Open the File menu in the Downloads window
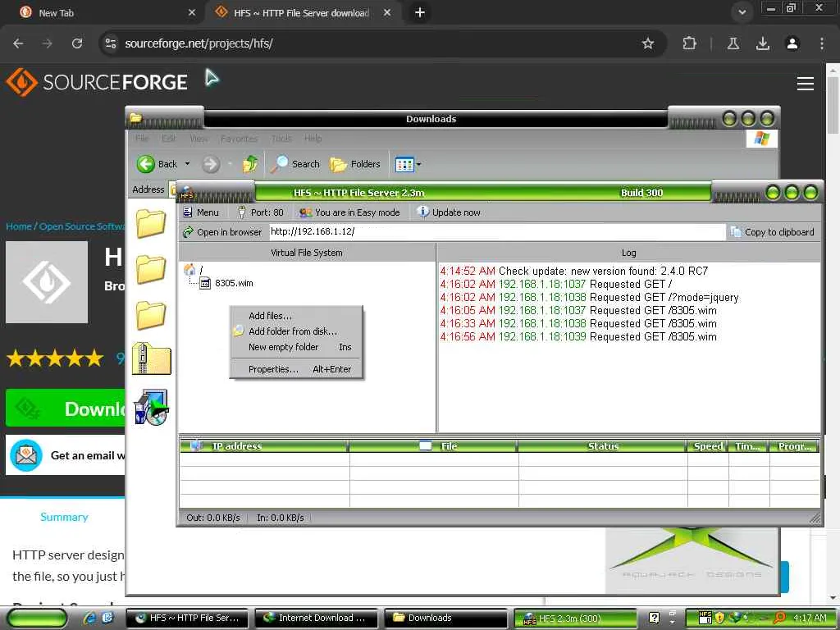Viewport: 840px width, 630px height. tap(142, 138)
